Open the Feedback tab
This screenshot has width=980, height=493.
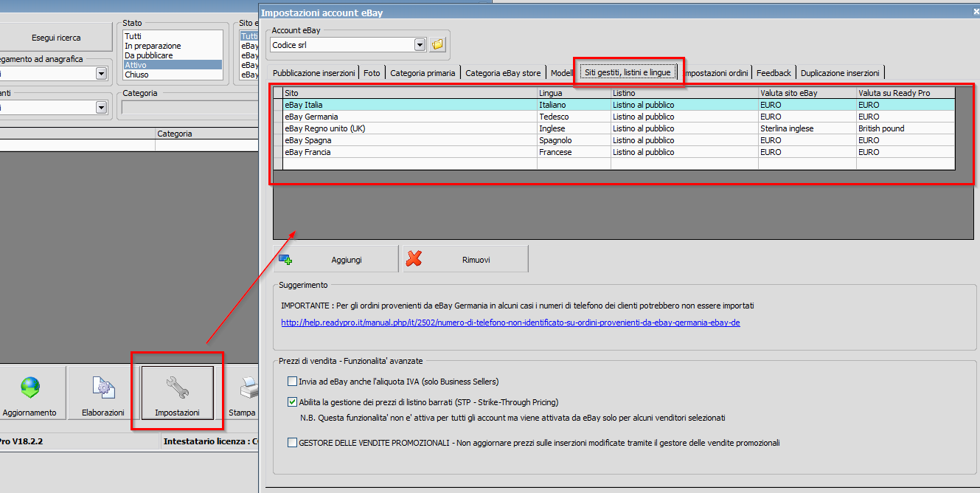[x=774, y=73]
